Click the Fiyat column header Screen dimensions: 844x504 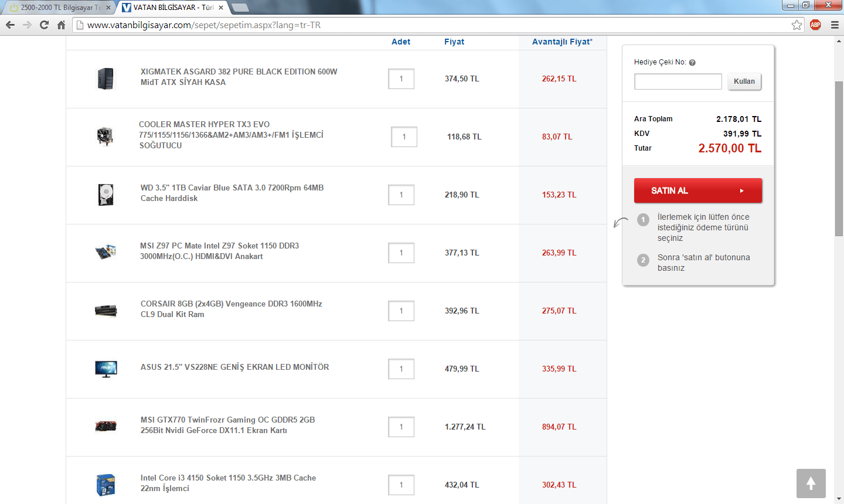point(454,42)
